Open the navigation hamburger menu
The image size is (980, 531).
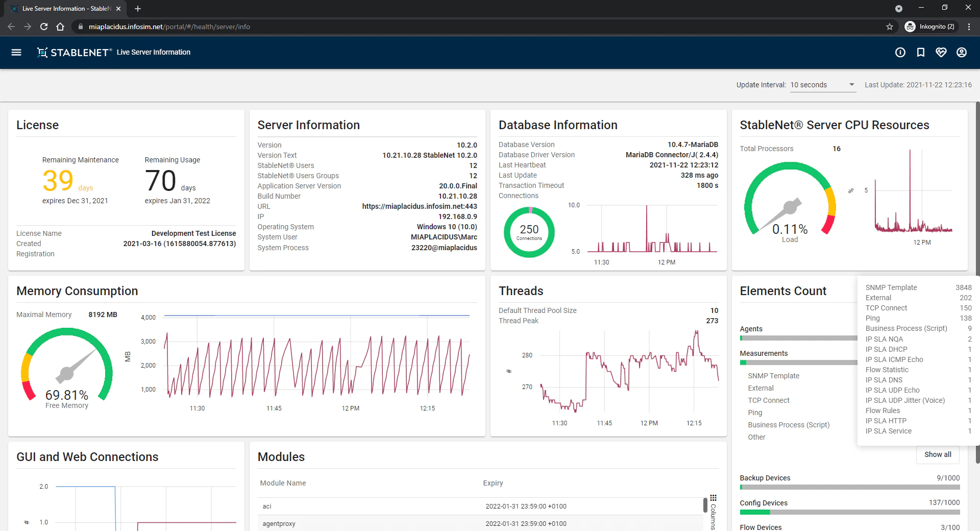point(17,52)
